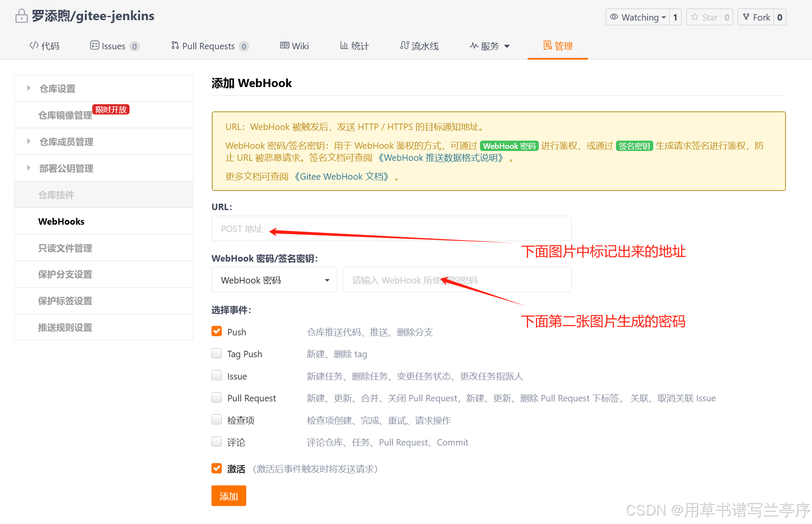Open the Watching dropdown arrow

pyautogui.click(x=664, y=18)
